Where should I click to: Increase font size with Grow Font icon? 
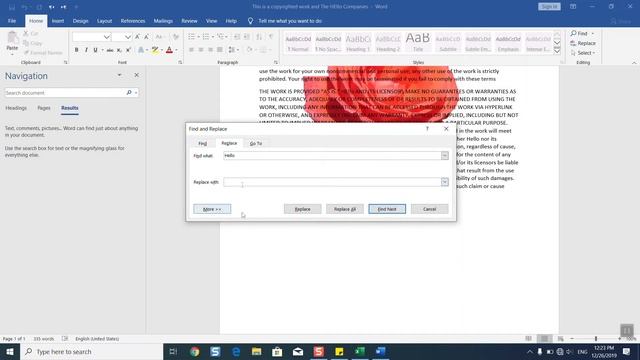pos(138,37)
